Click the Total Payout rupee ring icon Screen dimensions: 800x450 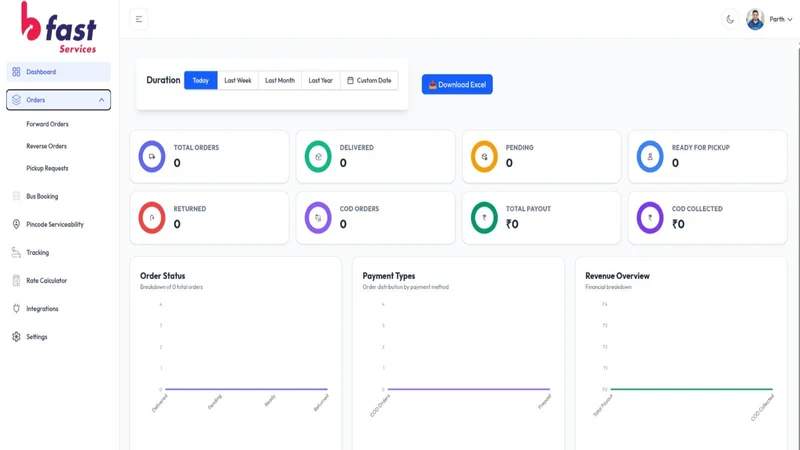pyautogui.click(x=484, y=217)
